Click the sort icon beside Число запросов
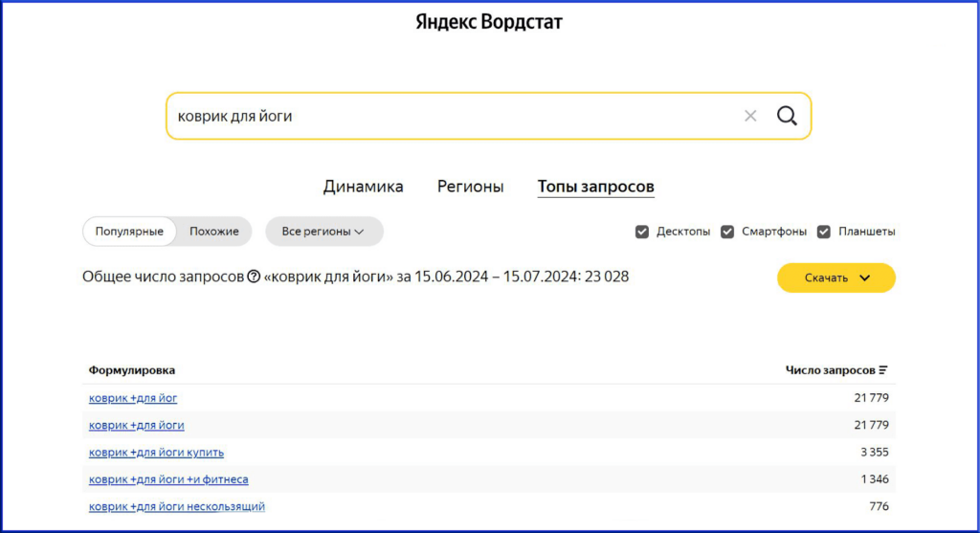This screenshot has height=533, width=980. pos(883,370)
